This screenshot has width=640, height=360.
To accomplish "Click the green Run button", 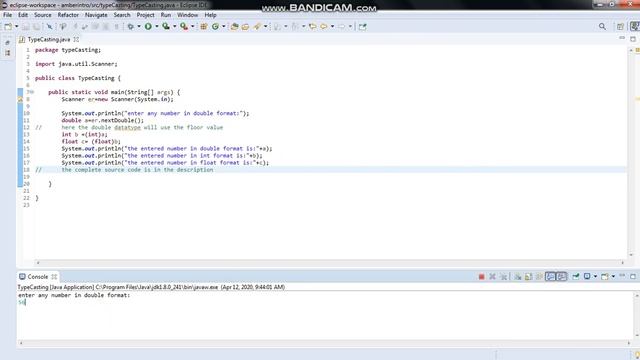I will coord(148,27).
